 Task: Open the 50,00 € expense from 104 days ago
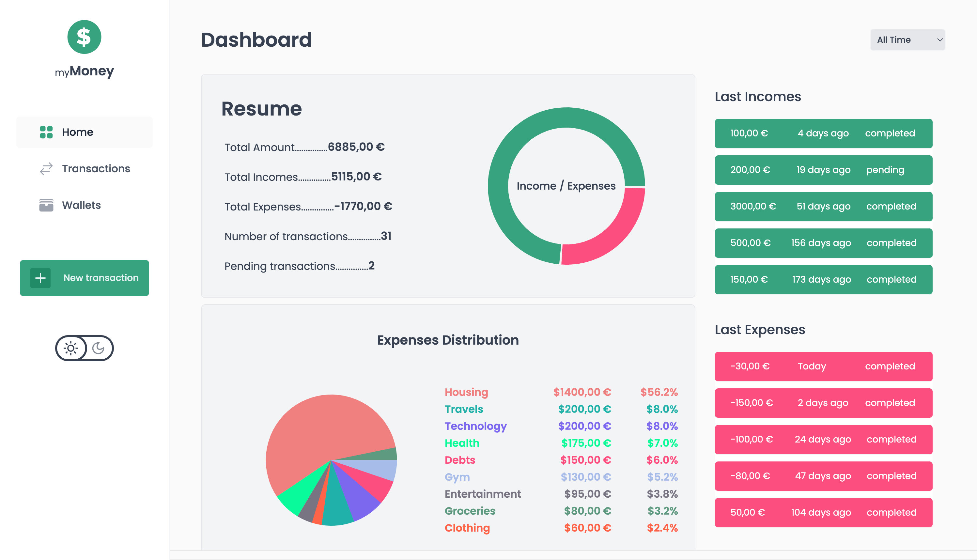(824, 513)
